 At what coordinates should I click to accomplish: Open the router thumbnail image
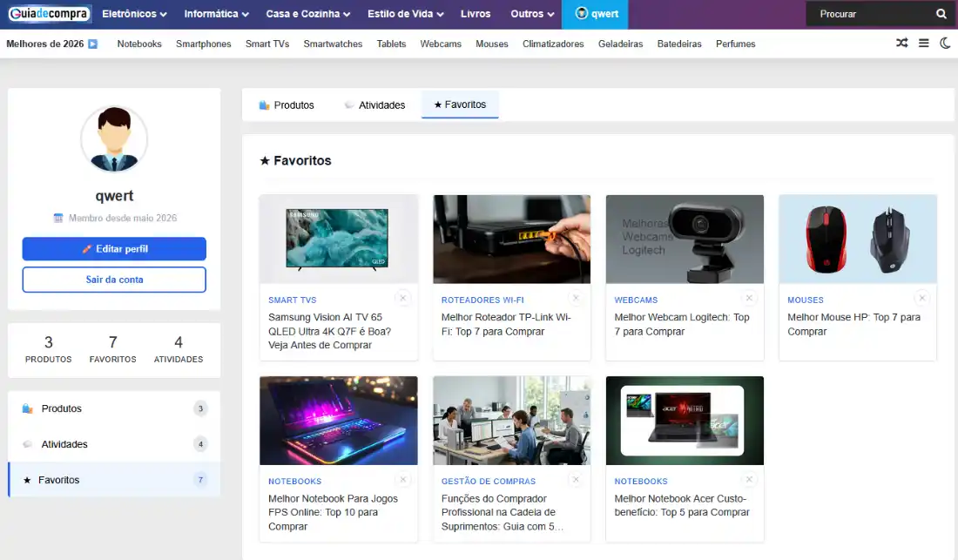pos(511,239)
